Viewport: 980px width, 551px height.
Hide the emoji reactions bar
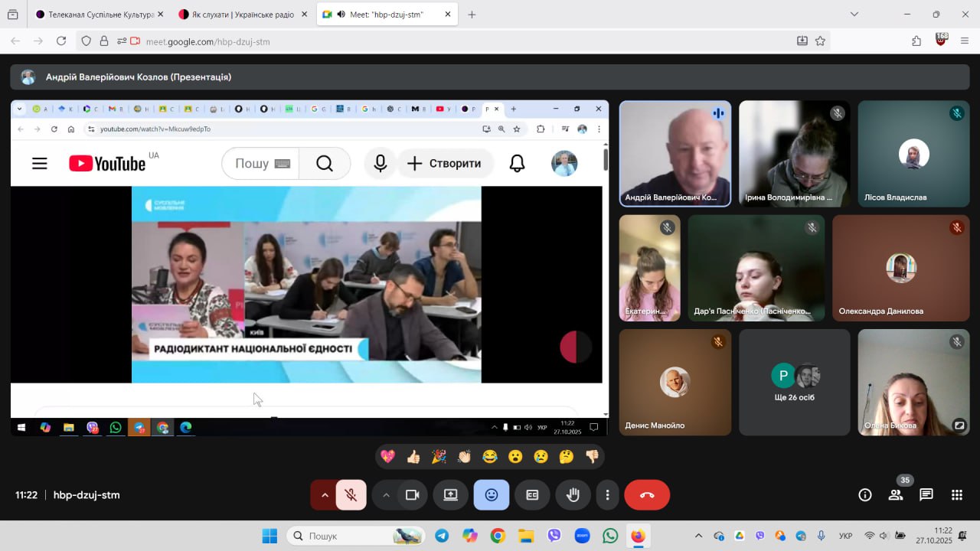point(492,495)
